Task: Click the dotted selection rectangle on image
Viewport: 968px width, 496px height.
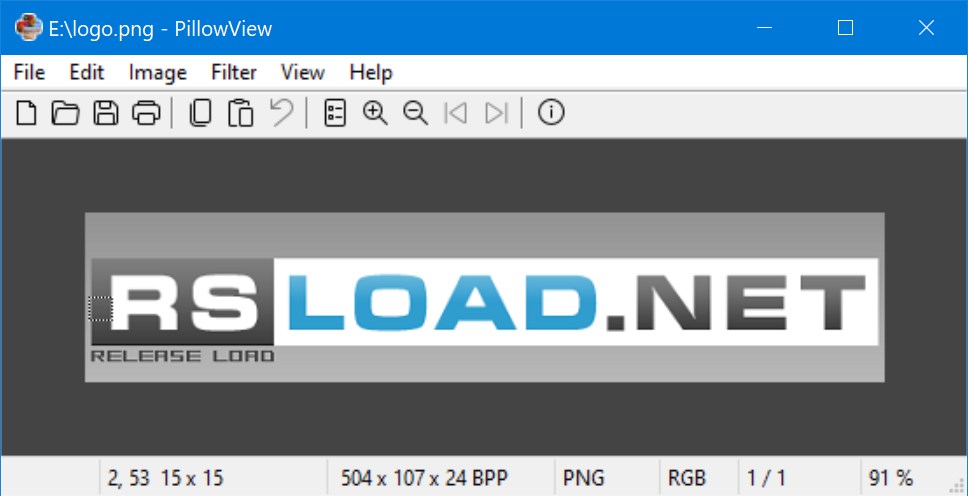Action: tap(101, 309)
